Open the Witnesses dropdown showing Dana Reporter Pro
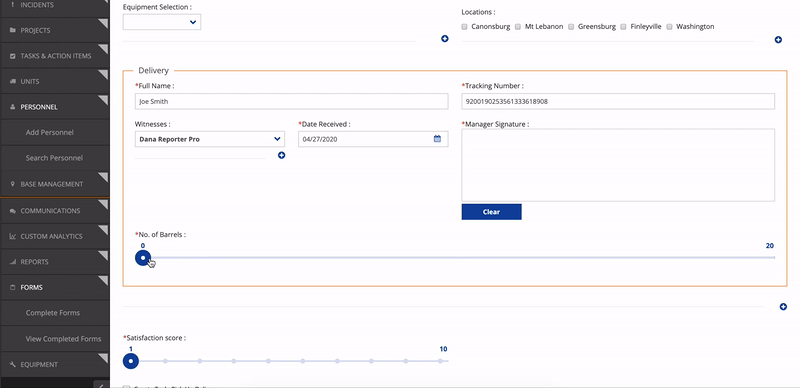 point(210,139)
